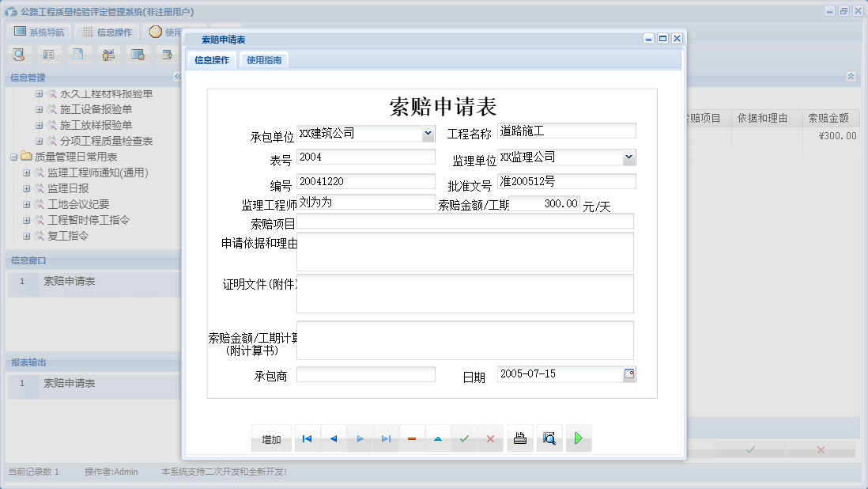Open the 承包单位 dropdown
Image resolution: width=868 pixels, height=489 pixels.
tap(428, 133)
